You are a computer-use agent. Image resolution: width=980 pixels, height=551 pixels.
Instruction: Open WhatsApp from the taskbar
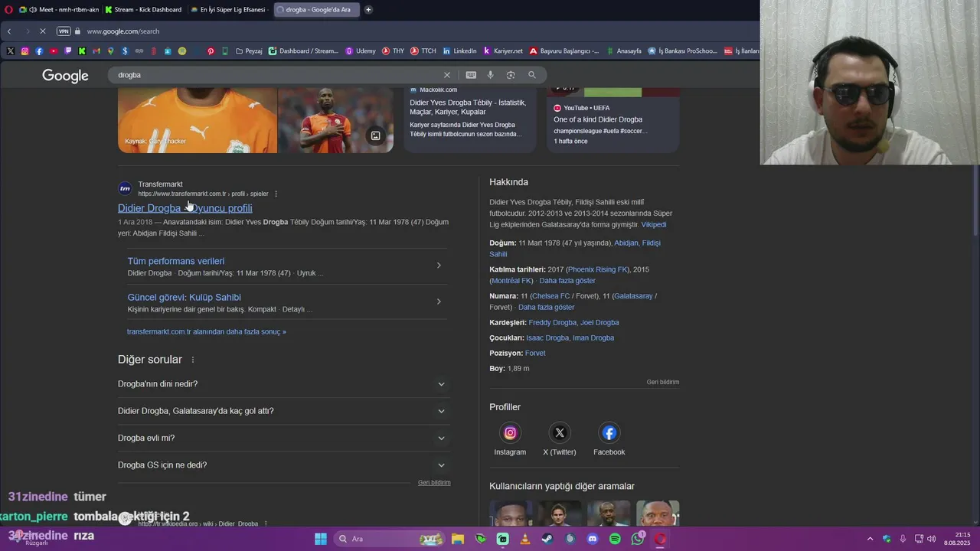point(638,539)
